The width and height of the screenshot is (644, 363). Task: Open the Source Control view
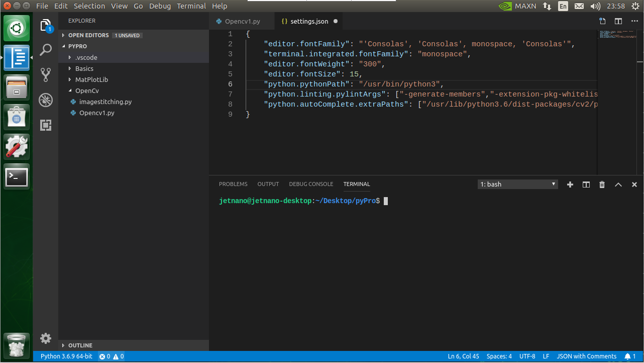[x=46, y=74]
